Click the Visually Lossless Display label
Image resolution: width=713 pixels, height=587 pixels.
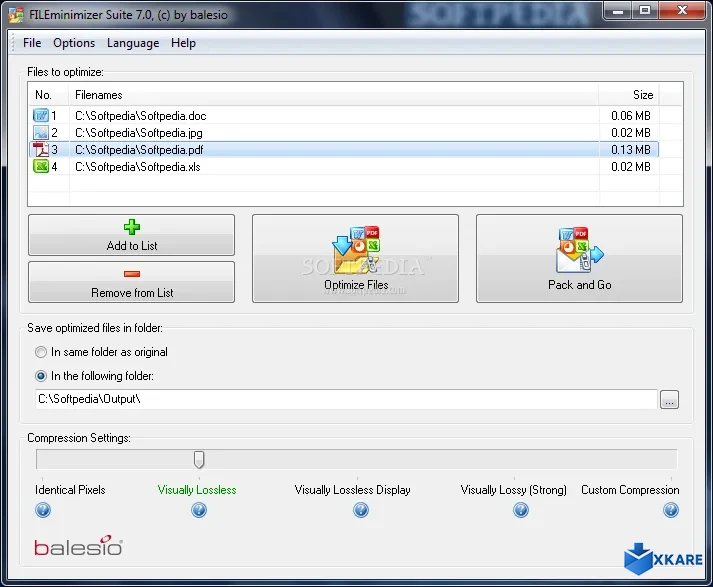click(x=352, y=490)
